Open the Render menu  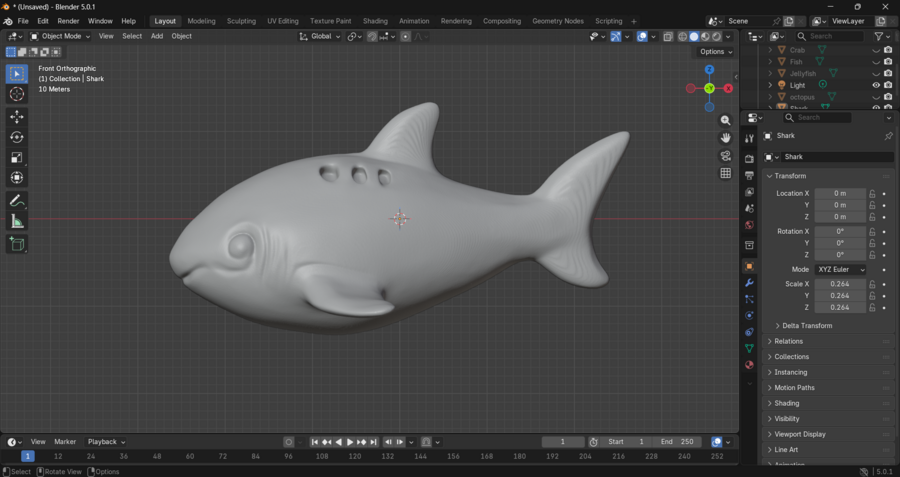click(68, 21)
